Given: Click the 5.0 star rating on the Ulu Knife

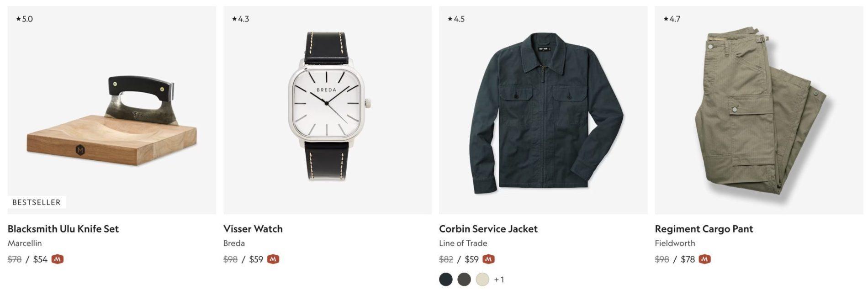Looking at the screenshot, I should 24,19.
